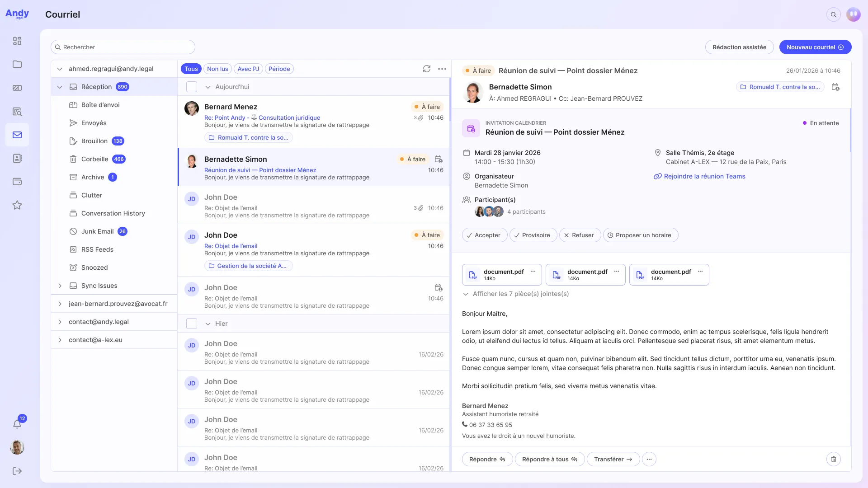The height and width of the screenshot is (488, 868).
Task: Open the wallet icon in left sidebar
Action: pos(17,182)
